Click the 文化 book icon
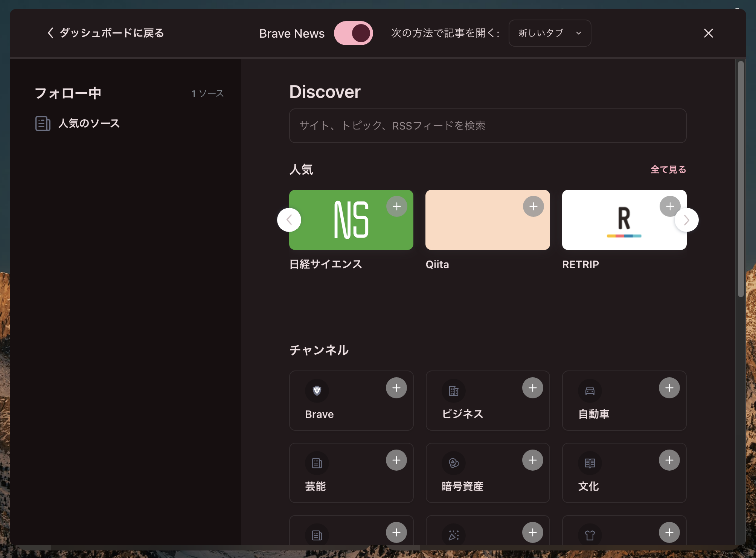Viewport: 756px width, 558px height. tap(590, 463)
